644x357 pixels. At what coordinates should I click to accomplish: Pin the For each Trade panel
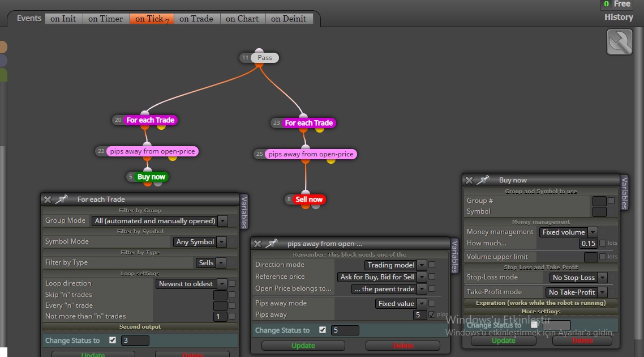coord(61,199)
